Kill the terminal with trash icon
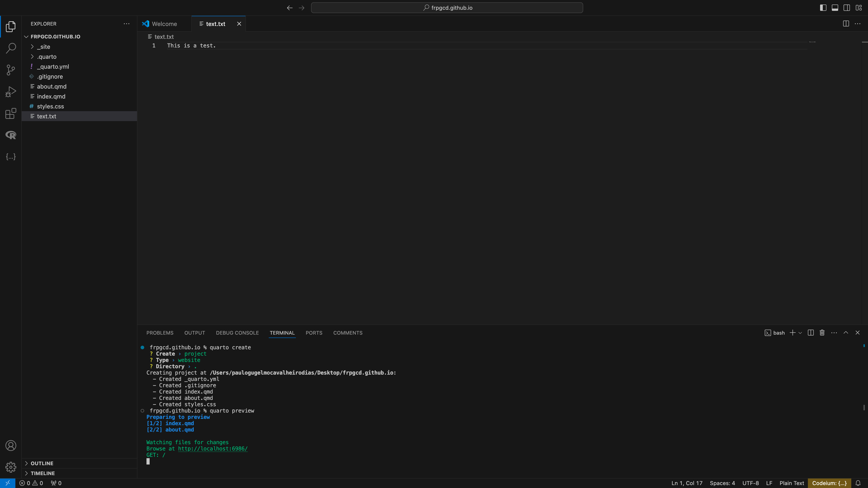The height and width of the screenshot is (488, 868). coord(822,333)
